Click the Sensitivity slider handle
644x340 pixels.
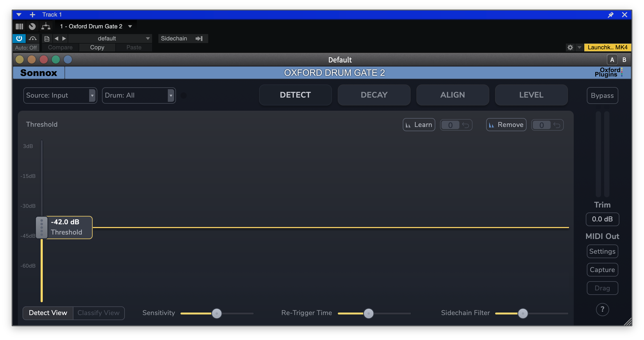click(x=217, y=313)
